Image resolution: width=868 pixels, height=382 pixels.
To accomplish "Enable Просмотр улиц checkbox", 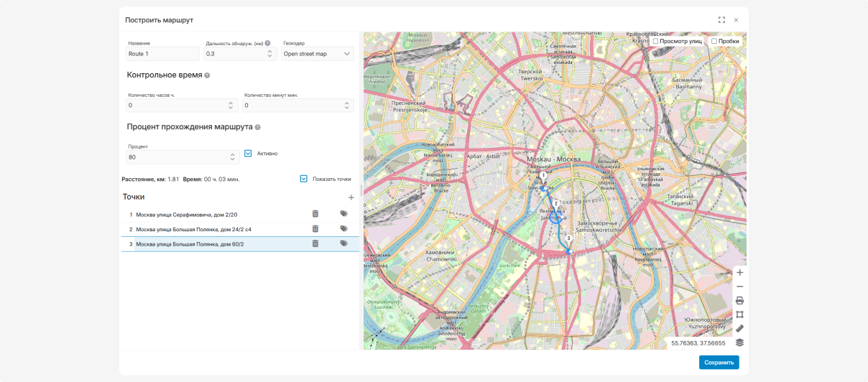I will (x=655, y=41).
